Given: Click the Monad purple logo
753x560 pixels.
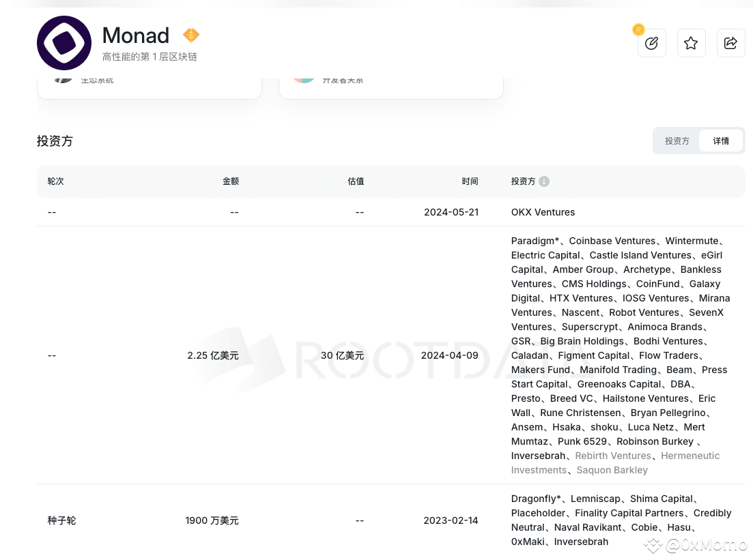Looking at the screenshot, I should 64,43.
